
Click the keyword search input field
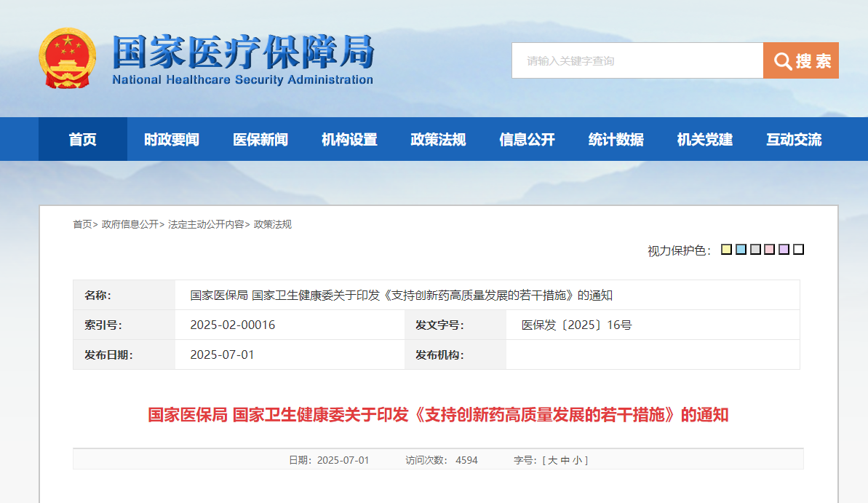coord(637,60)
